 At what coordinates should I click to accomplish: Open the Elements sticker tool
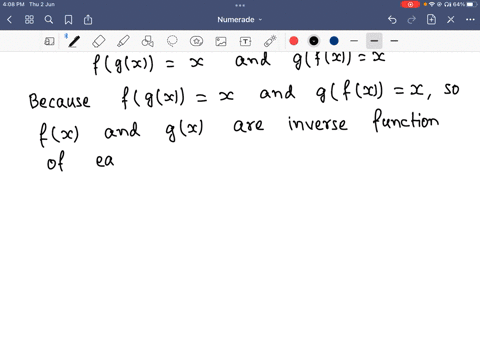click(x=196, y=41)
